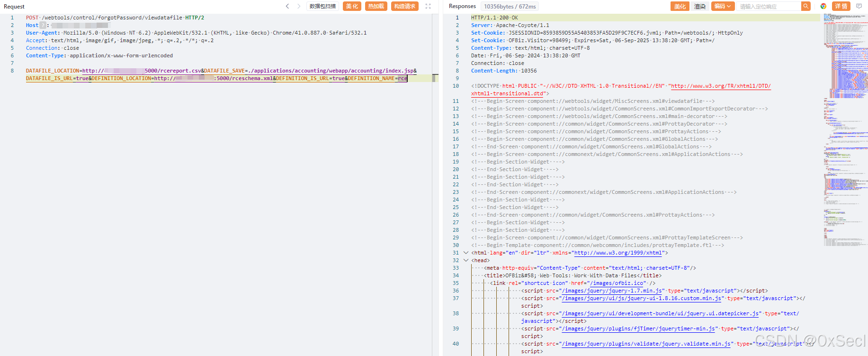Click the Request panel title
The width and height of the screenshot is (868, 356).
[14, 7]
